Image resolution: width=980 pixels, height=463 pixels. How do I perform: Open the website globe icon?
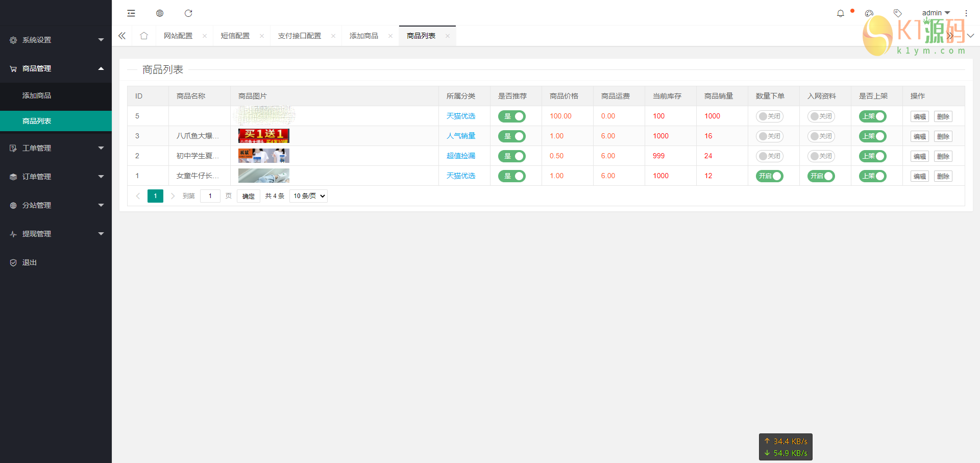coord(160,13)
